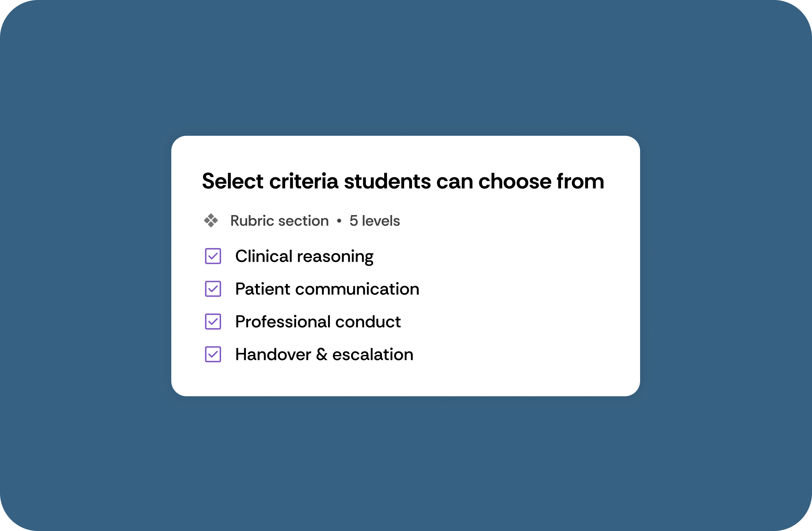The image size is (812, 531).
Task: Click the Patient communication label text
Action: click(x=327, y=289)
